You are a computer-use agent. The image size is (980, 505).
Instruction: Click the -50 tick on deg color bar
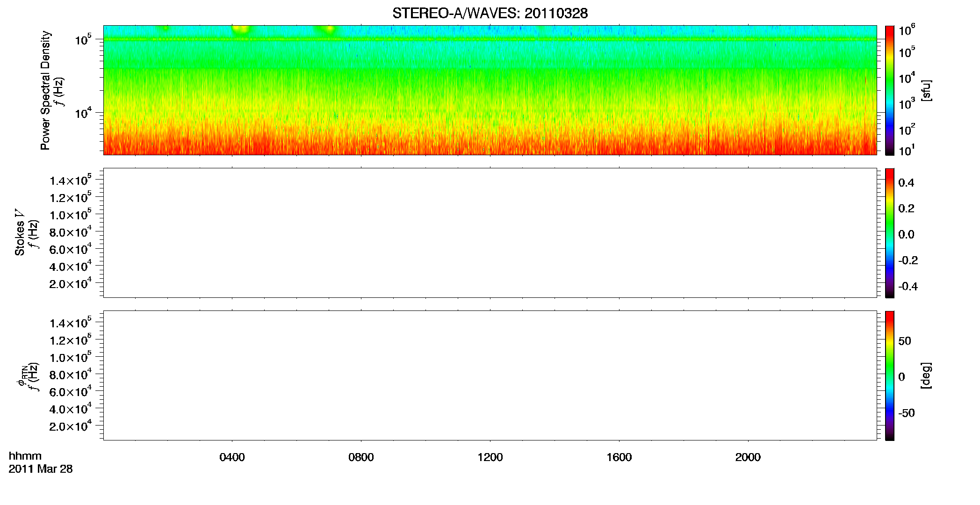(x=907, y=413)
